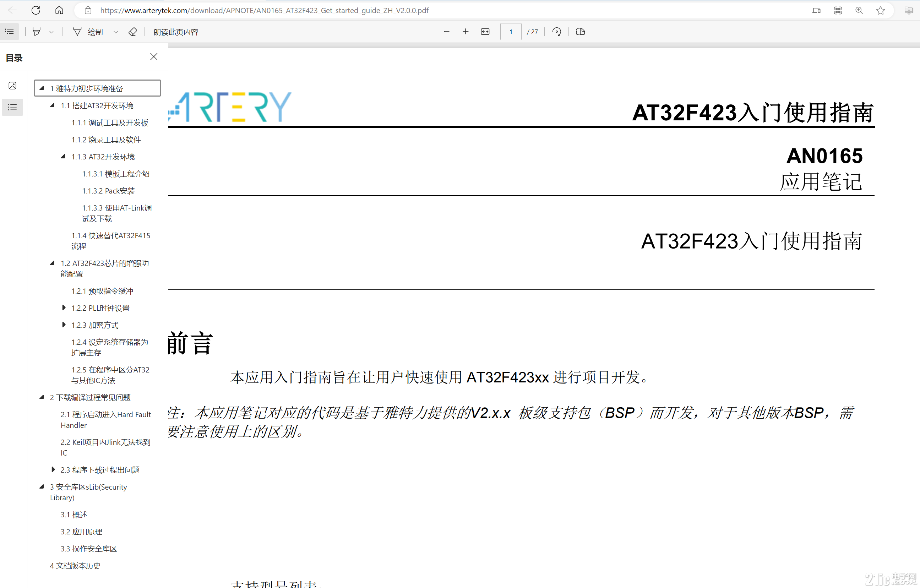Select the highlighter tool
The height and width of the screenshot is (588, 920).
37,32
